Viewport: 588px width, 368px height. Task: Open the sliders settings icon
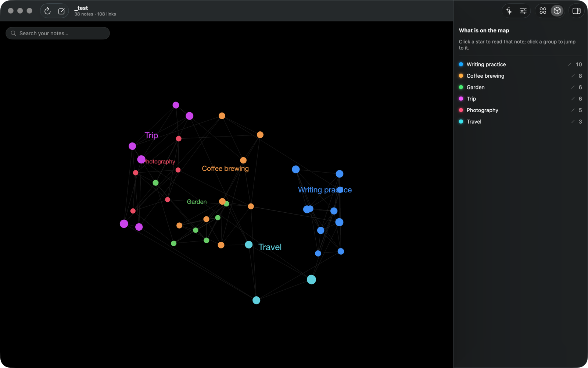click(x=523, y=11)
